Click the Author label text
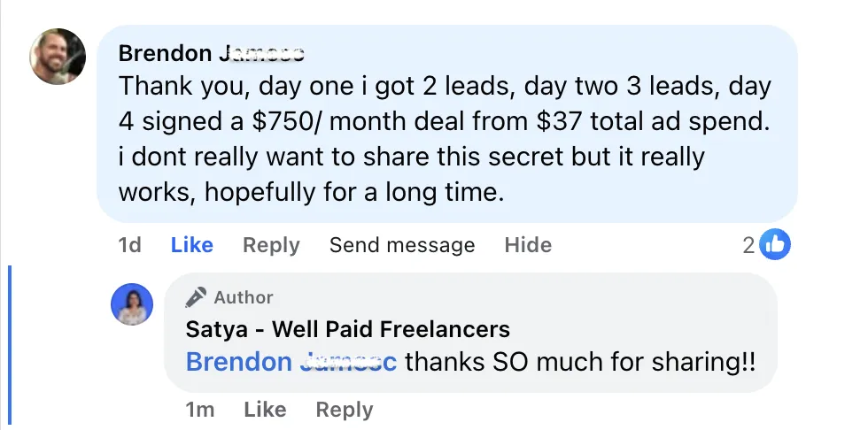This screenshot has width=868, height=430. [x=244, y=297]
